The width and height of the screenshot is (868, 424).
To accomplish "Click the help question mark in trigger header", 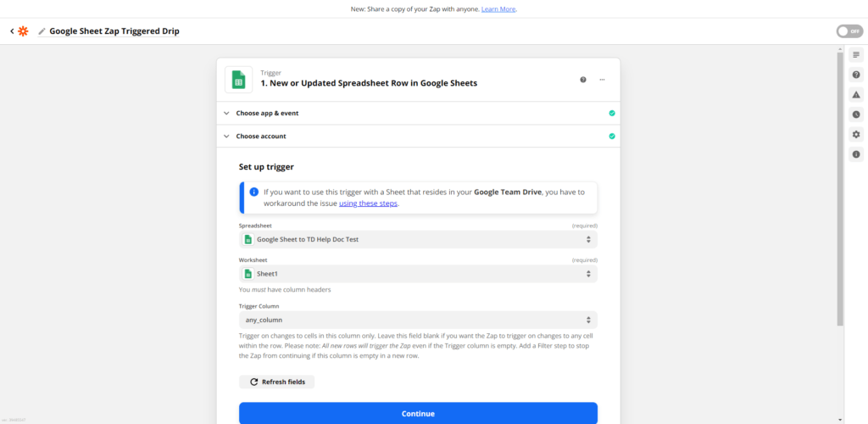I will pyautogui.click(x=583, y=80).
